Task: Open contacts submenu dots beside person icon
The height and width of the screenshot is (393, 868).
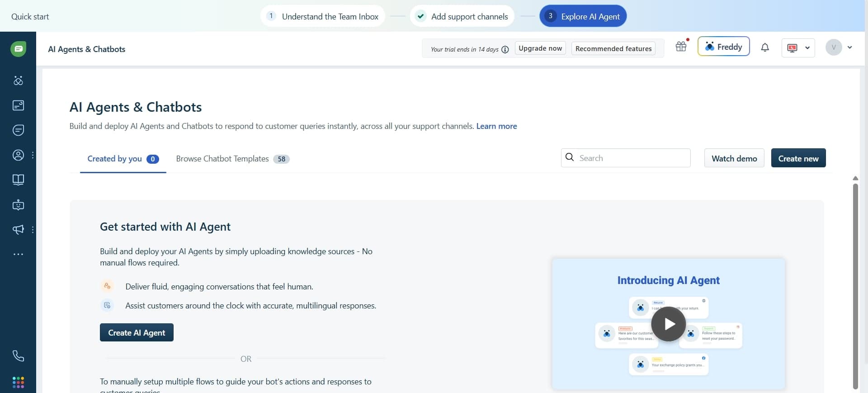Action: pyautogui.click(x=33, y=155)
